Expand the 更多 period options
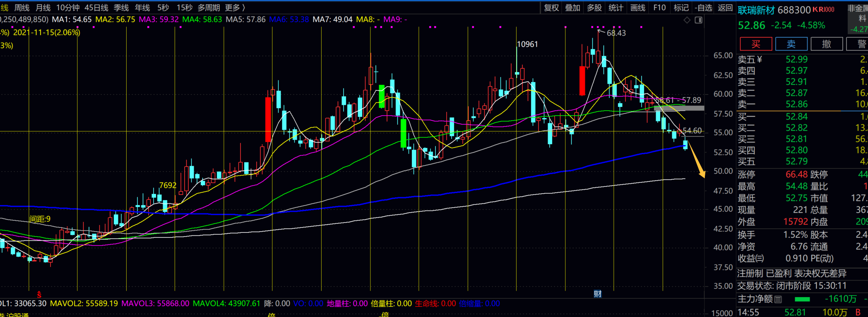The width and height of the screenshot is (868, 317). tap(235, 8)
